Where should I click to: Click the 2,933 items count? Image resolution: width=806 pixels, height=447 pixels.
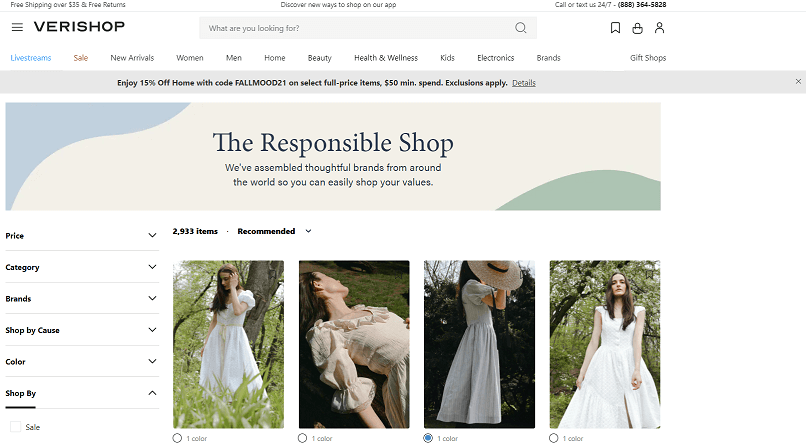pos(195,231)
